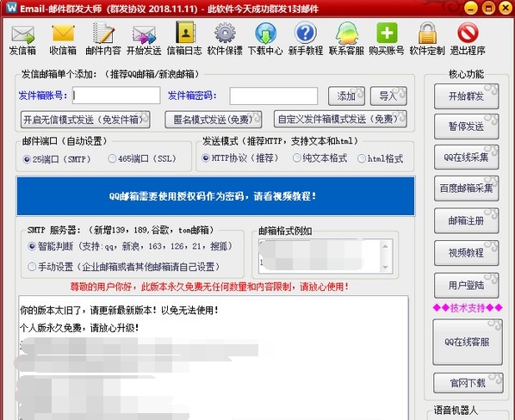Click the 官网下载 button
515x420 pixels.
[x=468, y=383]
